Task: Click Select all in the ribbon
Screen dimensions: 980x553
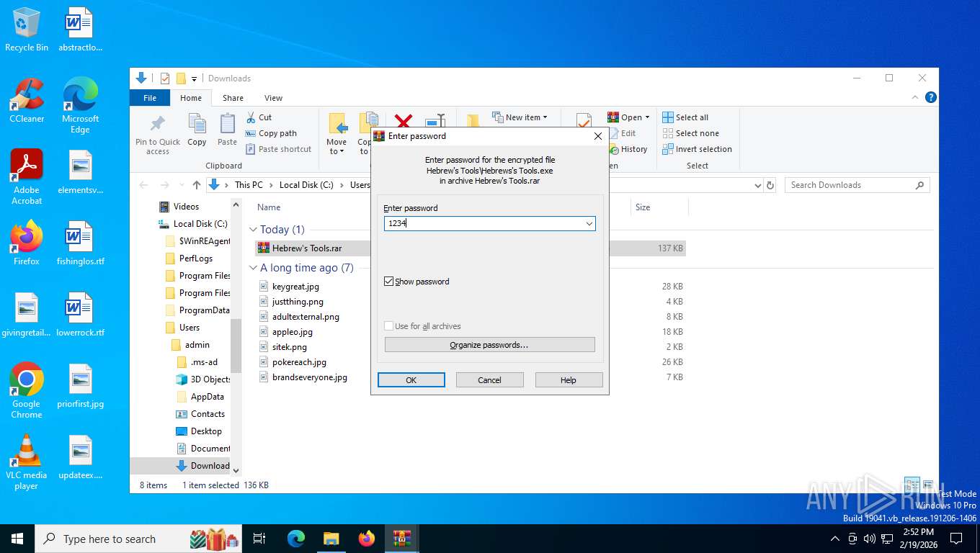Action: [x=685, y=117]
